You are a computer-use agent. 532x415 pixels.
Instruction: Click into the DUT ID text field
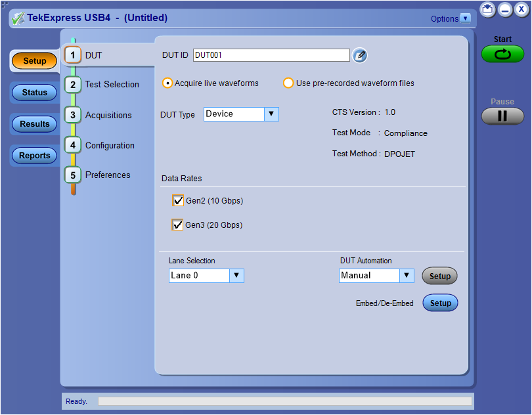(x=271, y=56)
